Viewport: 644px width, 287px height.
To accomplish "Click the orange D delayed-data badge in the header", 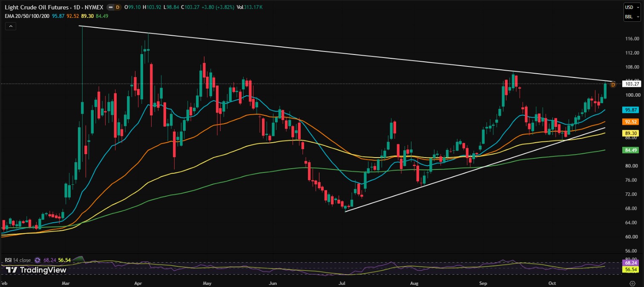I will click(x=118, y=7).
